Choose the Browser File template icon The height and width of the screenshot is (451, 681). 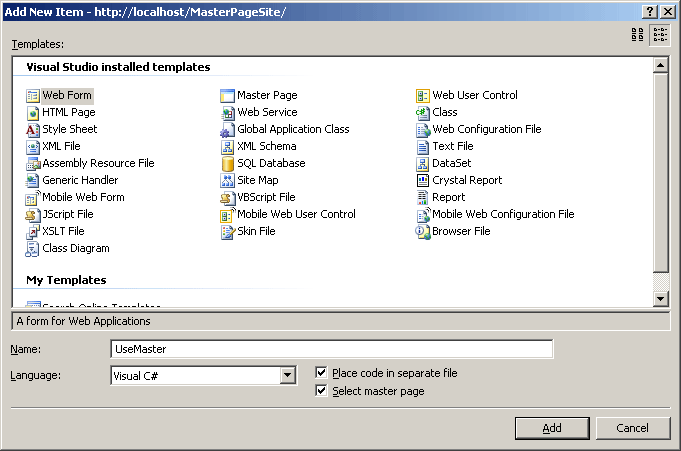423,232
